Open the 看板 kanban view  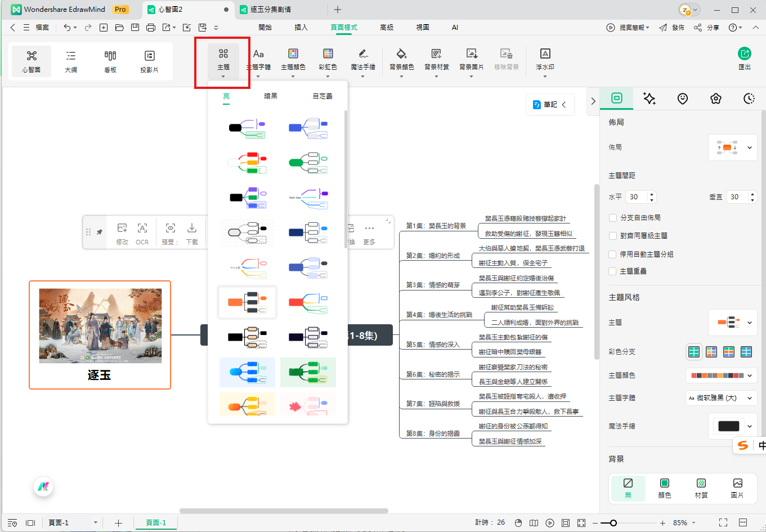(x=110, y=61)
